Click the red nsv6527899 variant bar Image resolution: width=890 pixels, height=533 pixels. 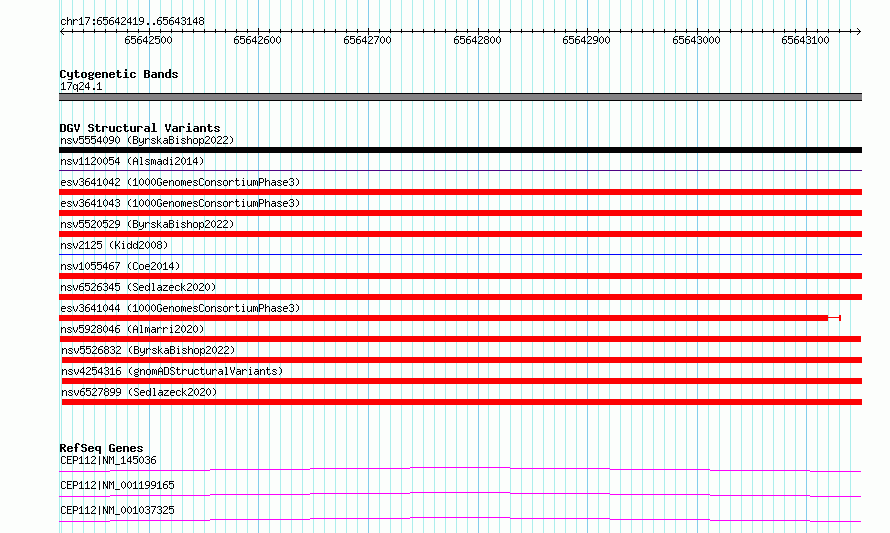pos(461,402)
